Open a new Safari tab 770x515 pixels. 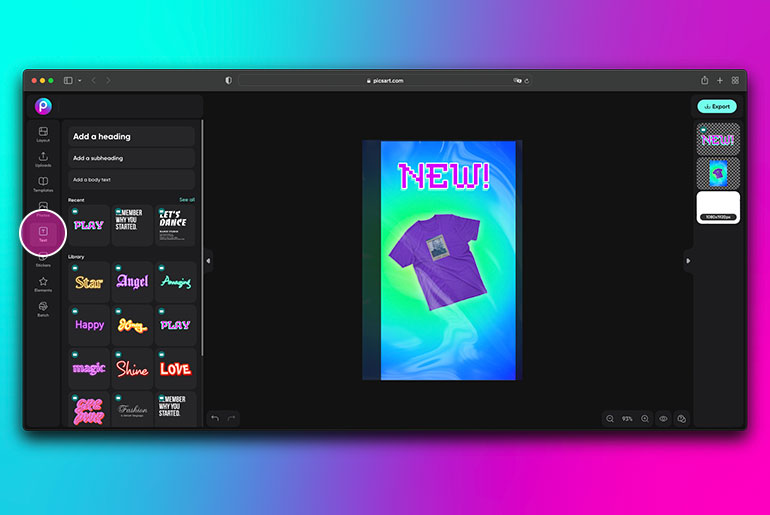click(x=719, y=81)
